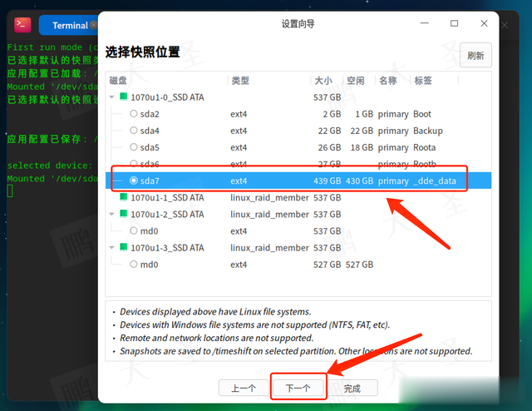Close the Terminal tab in the background window

pyautogui.click(x=94, y=25)
